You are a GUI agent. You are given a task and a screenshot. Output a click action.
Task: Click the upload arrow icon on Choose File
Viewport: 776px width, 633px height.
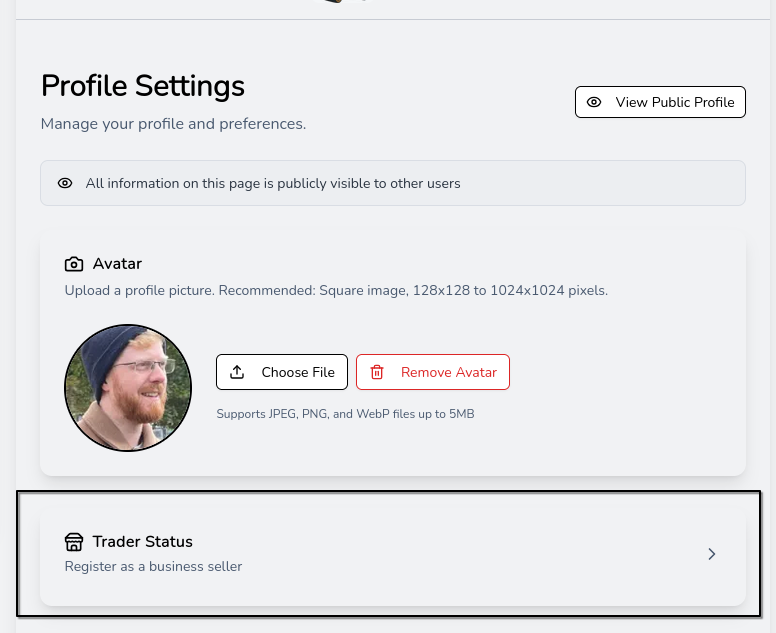click(x=237, y=372)
